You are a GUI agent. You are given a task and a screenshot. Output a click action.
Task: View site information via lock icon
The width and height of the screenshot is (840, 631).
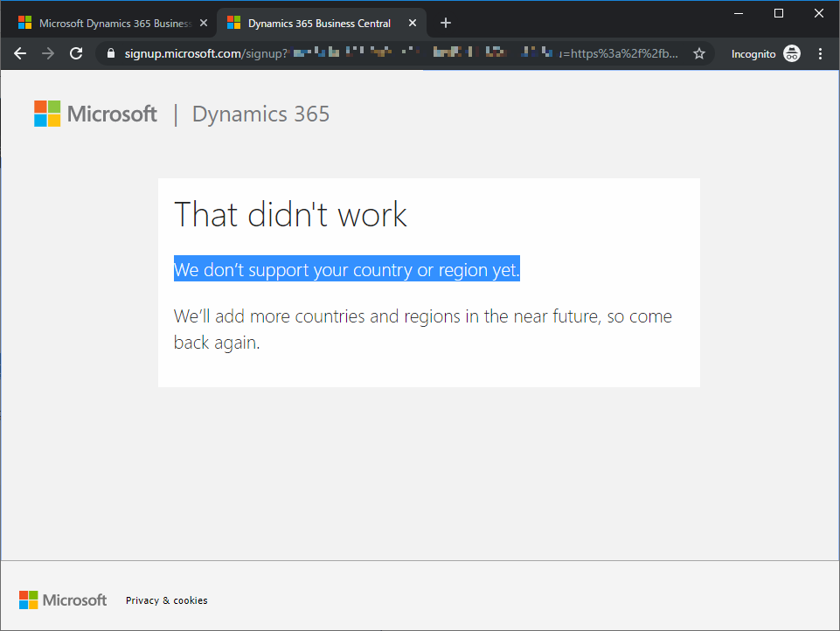(110, 53)
